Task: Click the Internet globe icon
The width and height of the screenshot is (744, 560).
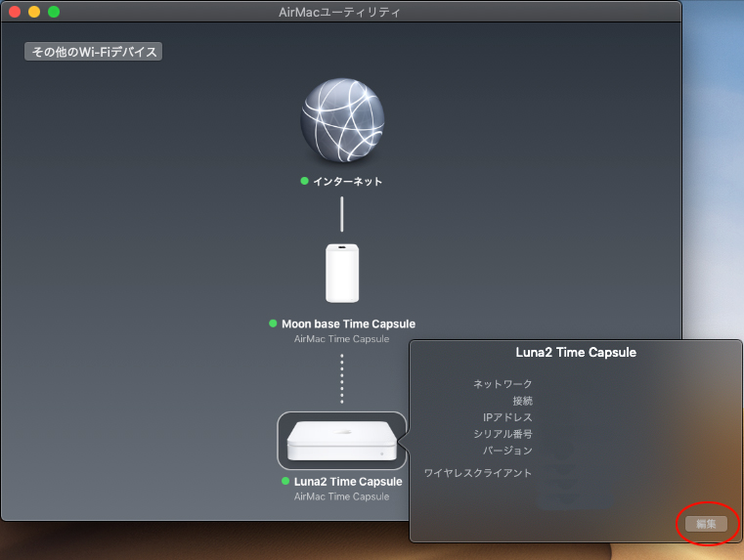Action: coord(342,120)
